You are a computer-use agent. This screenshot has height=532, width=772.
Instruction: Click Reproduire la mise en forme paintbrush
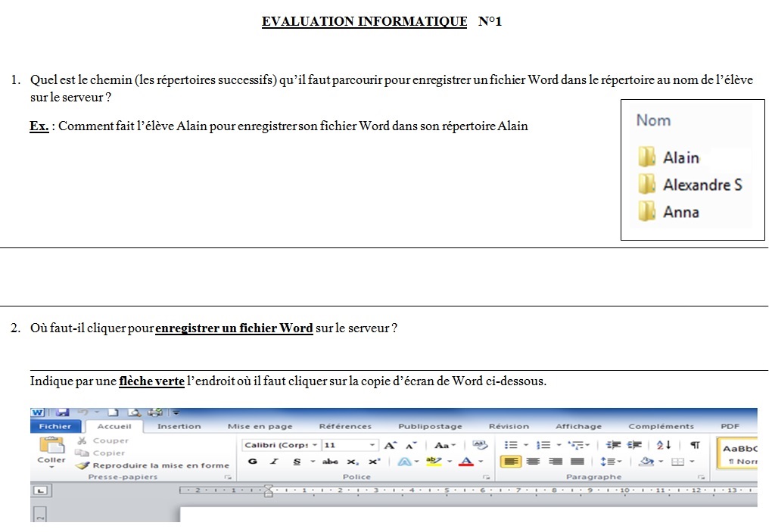pyautogui.click(x=153, y=465)
